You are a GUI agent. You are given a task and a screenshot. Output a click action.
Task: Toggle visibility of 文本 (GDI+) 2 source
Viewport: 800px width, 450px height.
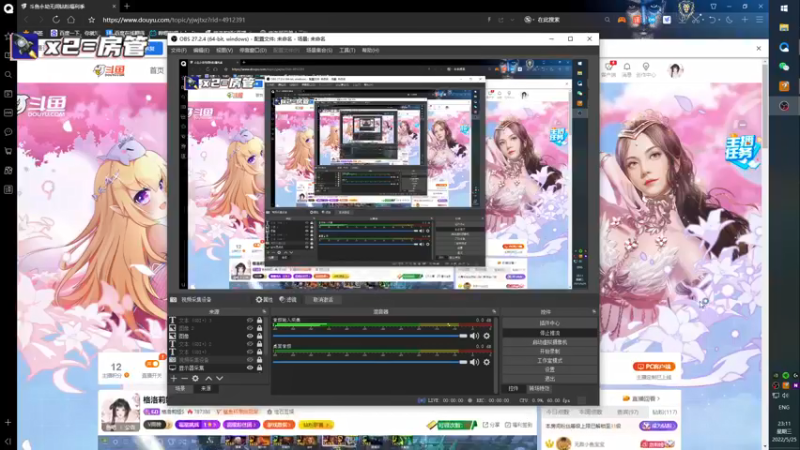point(250,344)
